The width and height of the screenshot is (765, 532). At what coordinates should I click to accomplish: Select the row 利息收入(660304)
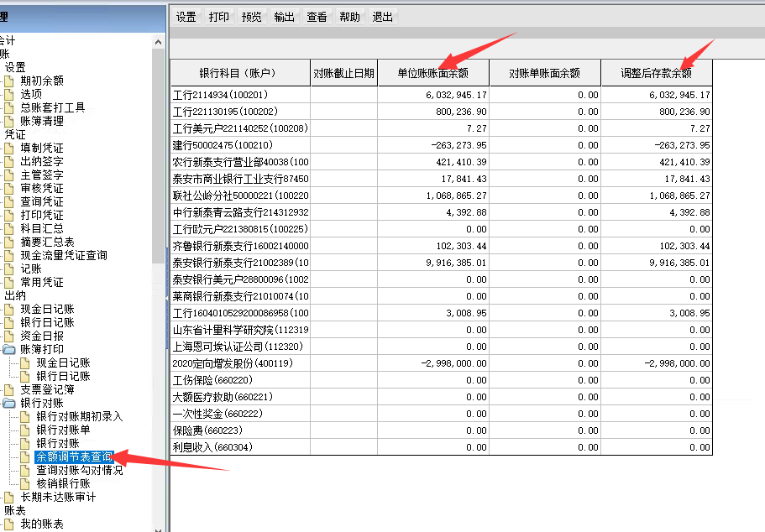[442, 447]
